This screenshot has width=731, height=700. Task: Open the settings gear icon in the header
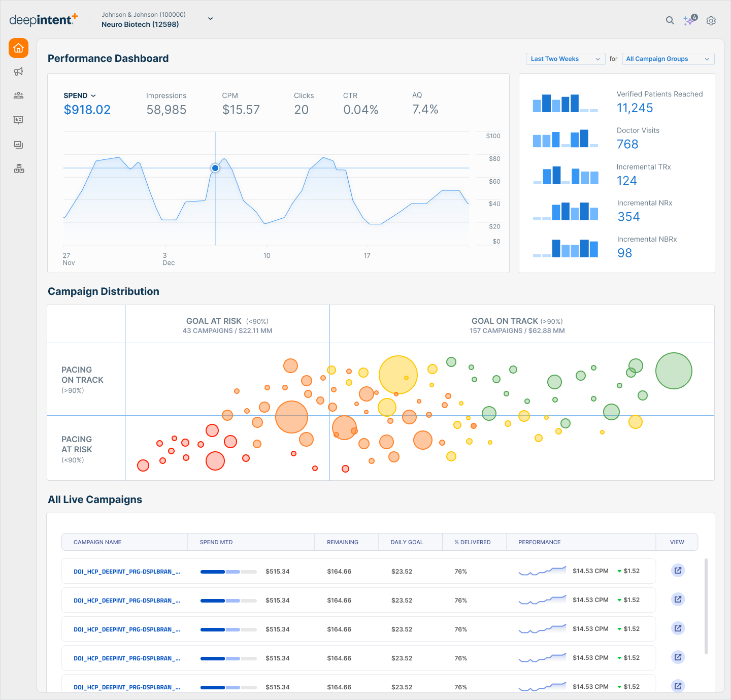pyautogui.click(x=711, y=21)
